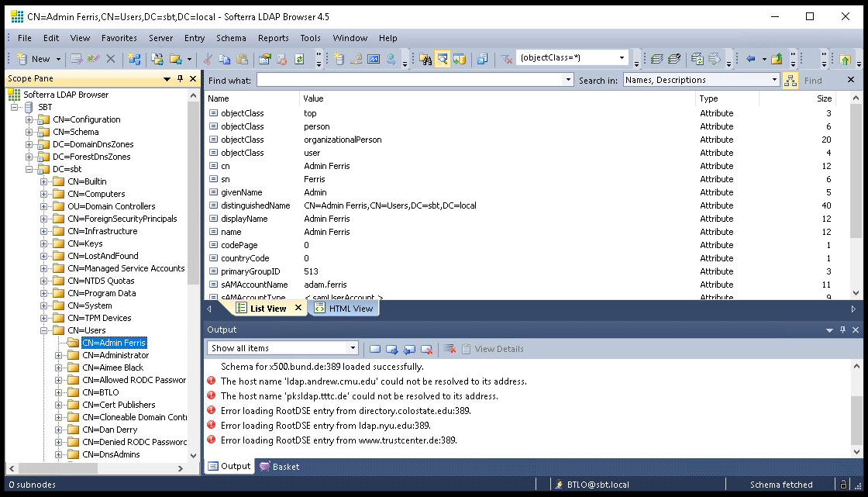Click the blue back arrow icon

point(751,59)
